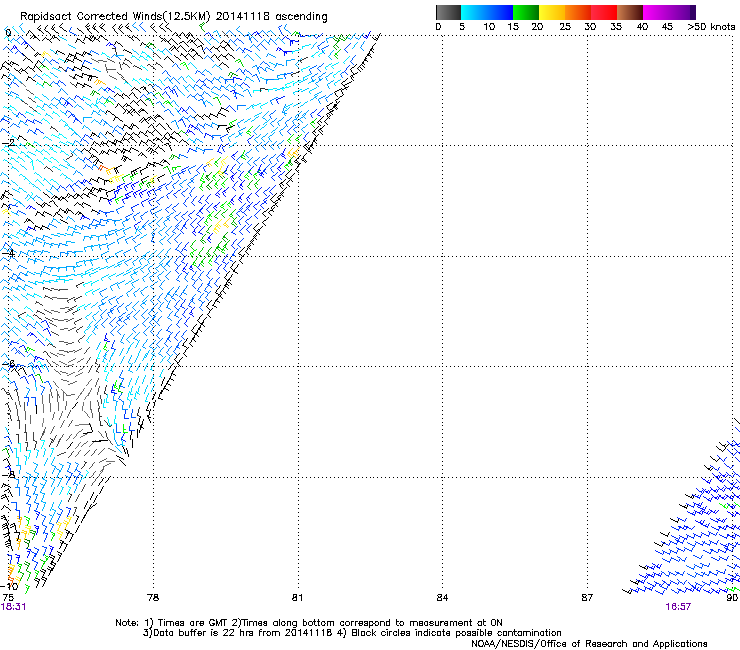Click the note line 'Data buffer is 22 hrs'
Viewport: 740px width, 650px height.
(199, 633)
